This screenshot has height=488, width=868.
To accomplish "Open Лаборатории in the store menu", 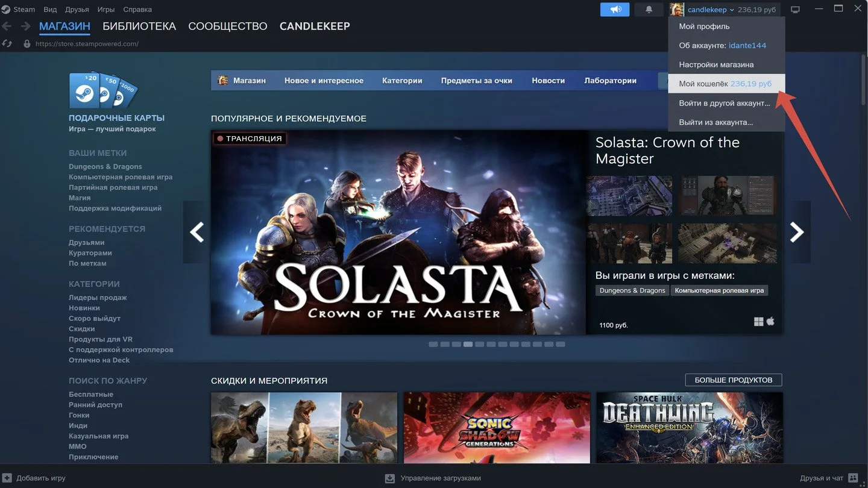I will coord(610,80).
